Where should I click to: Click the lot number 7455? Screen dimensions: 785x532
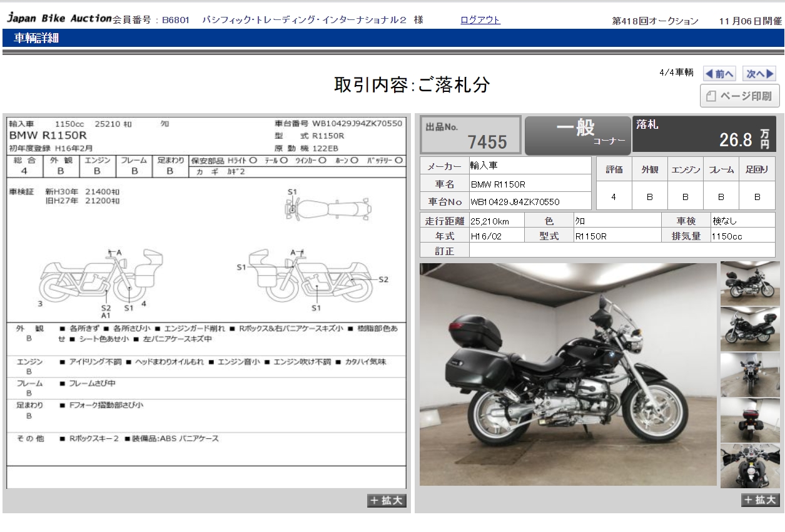[x=487, y=142]
